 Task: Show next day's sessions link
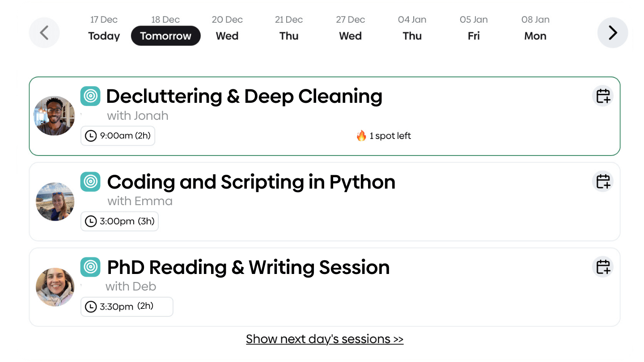[x=325, y=339]
